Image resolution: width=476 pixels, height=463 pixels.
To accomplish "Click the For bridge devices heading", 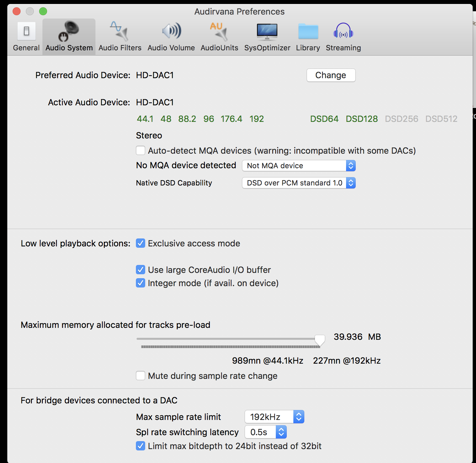I will pos(99,400).
